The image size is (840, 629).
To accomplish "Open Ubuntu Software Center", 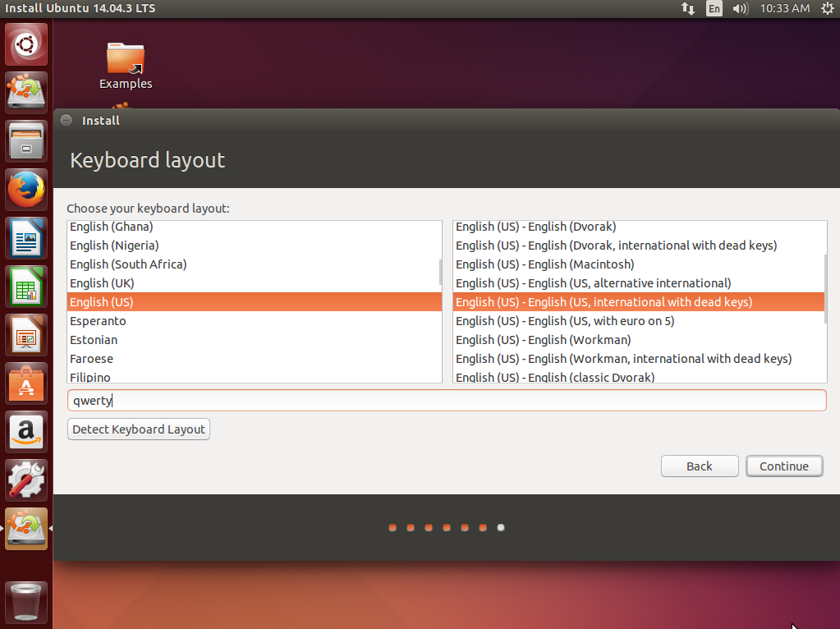I will point(26,383).
